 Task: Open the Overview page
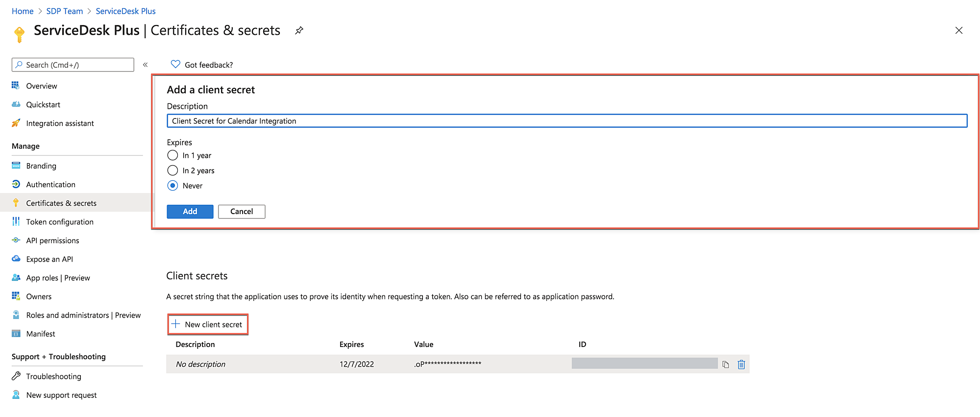[42, 86]
